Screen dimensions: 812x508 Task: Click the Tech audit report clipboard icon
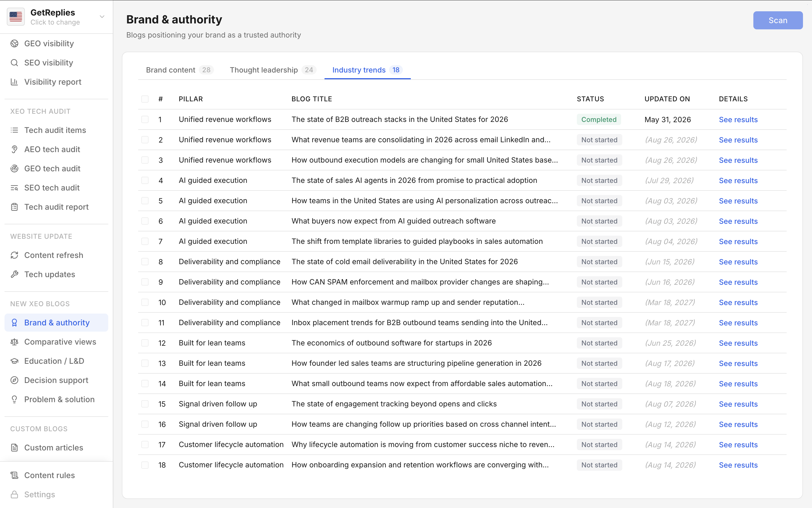(14, 207)
